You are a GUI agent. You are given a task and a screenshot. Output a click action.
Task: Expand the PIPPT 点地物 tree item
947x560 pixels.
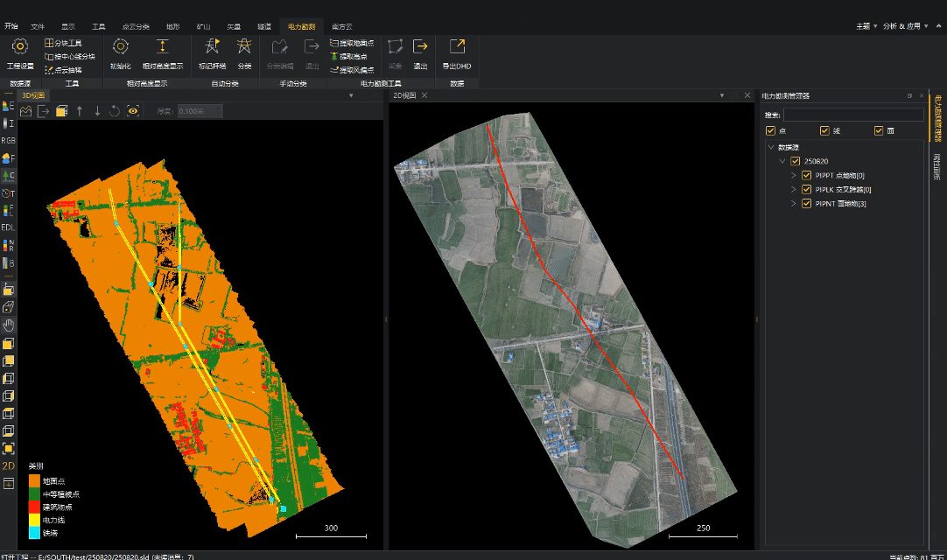(794, 176)
